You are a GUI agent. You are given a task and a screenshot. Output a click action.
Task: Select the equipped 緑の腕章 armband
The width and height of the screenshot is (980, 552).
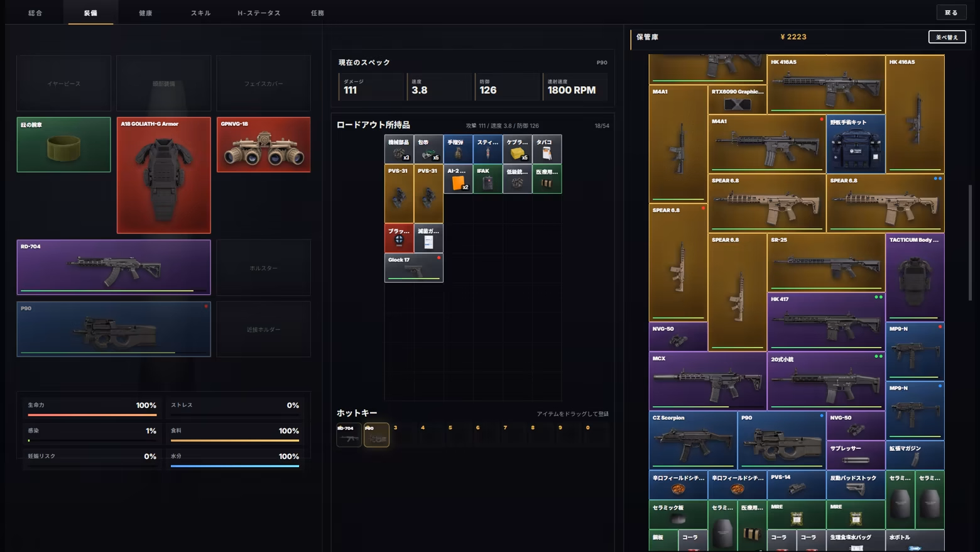pos(63,145)
